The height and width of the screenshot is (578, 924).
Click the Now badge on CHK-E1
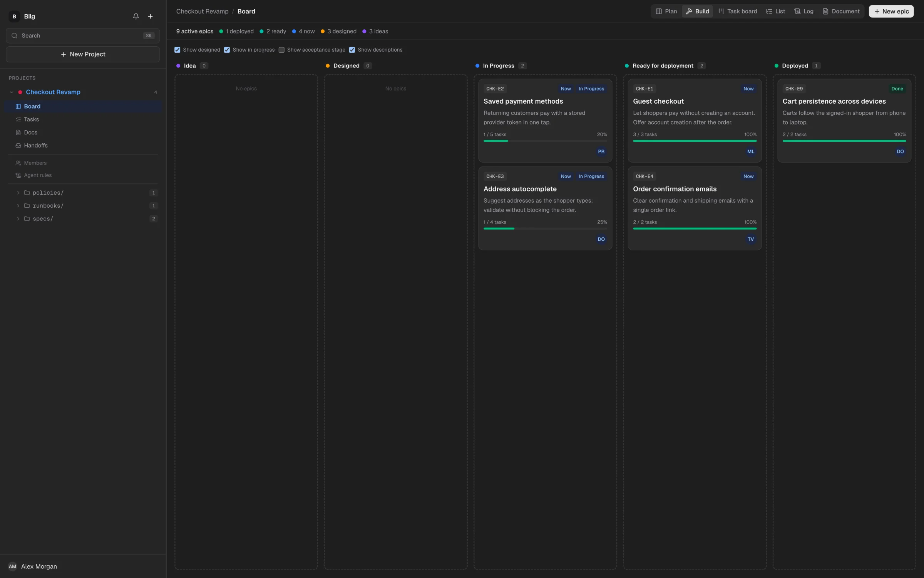click(x=748, y=89)
